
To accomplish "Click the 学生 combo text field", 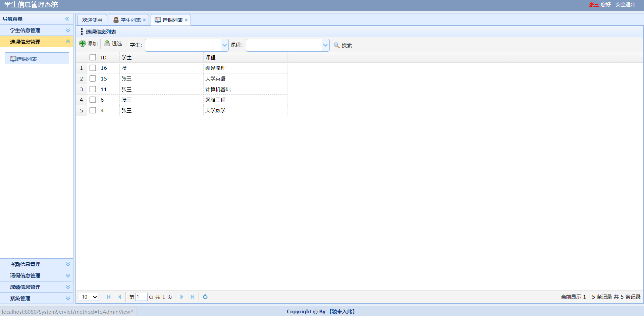I will 183,45.
